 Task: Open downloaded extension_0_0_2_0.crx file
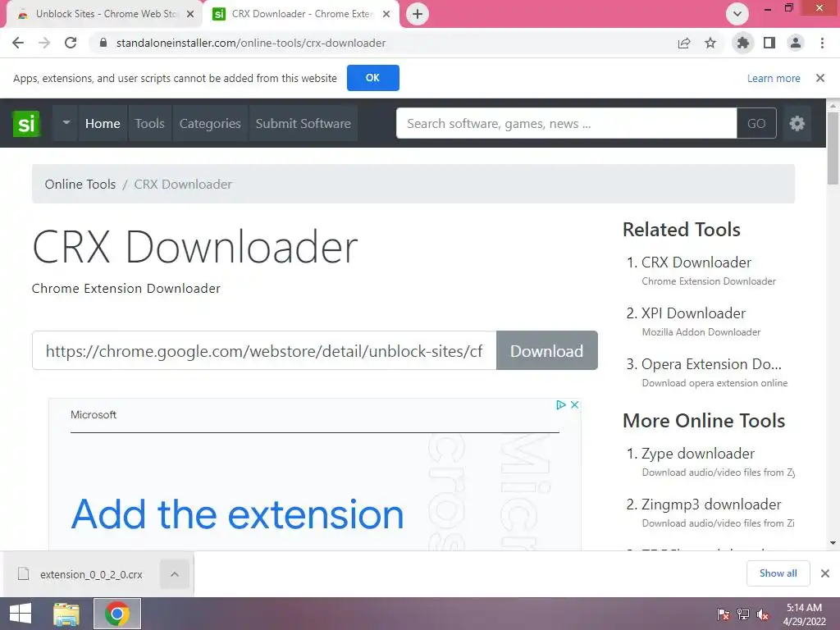coord(82,574)
